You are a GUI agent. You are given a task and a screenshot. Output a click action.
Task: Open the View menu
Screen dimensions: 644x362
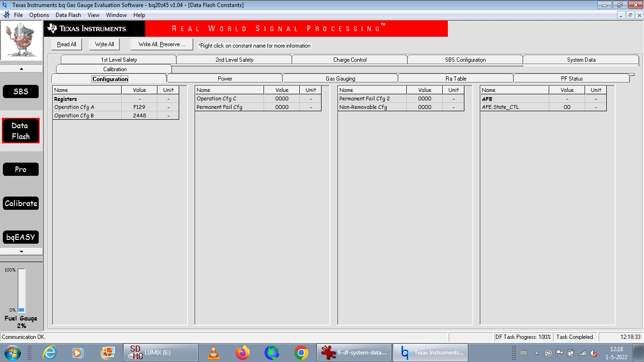[93, 15]
